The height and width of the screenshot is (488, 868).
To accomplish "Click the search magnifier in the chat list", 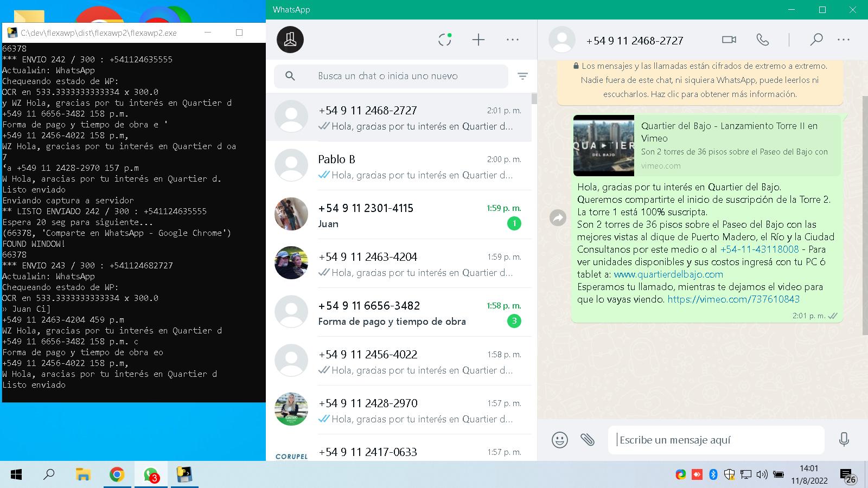I will click(x=290, y=76).
